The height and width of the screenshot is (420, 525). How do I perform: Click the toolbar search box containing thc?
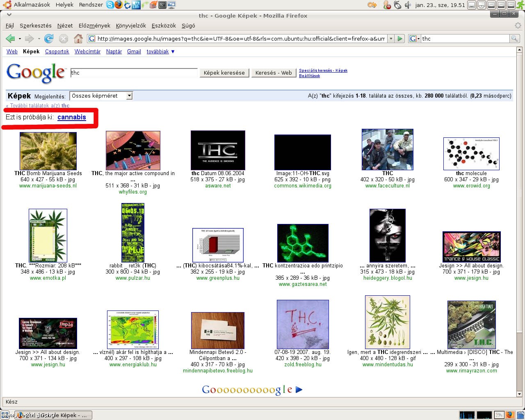[465, 39]
